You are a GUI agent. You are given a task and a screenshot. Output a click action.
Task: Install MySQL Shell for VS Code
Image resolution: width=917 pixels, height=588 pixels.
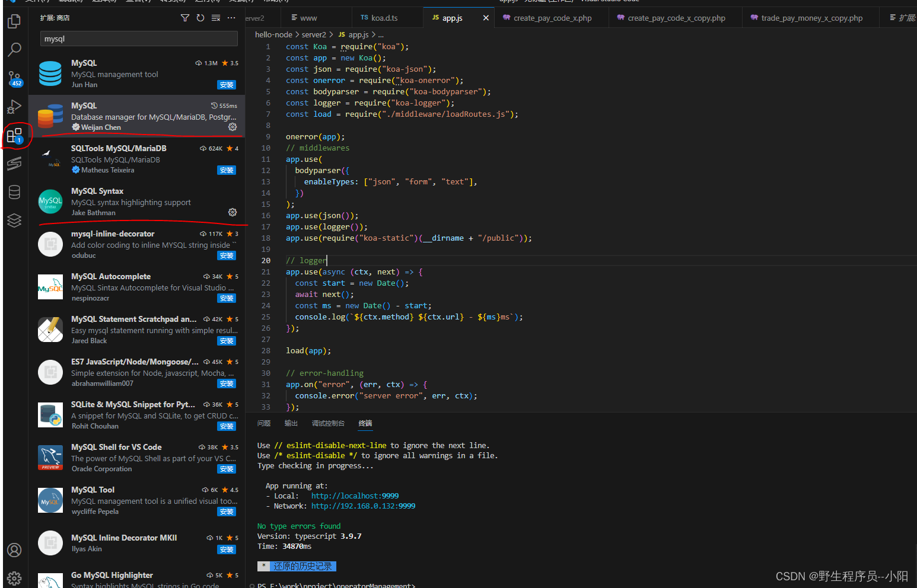[x=227, y=469]
